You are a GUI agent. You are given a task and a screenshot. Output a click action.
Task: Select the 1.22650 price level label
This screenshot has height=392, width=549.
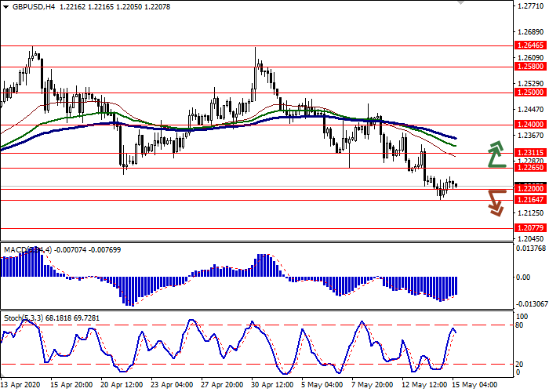tap(530, 168)
